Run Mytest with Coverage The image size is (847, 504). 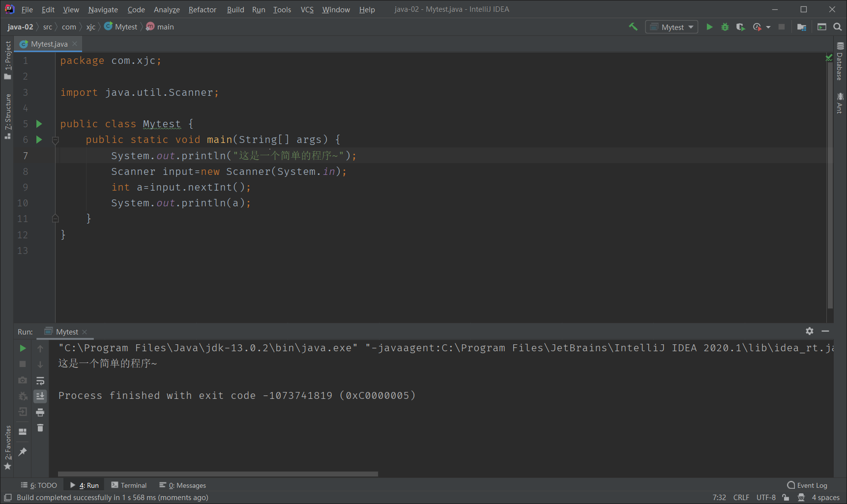click(741, 27)
